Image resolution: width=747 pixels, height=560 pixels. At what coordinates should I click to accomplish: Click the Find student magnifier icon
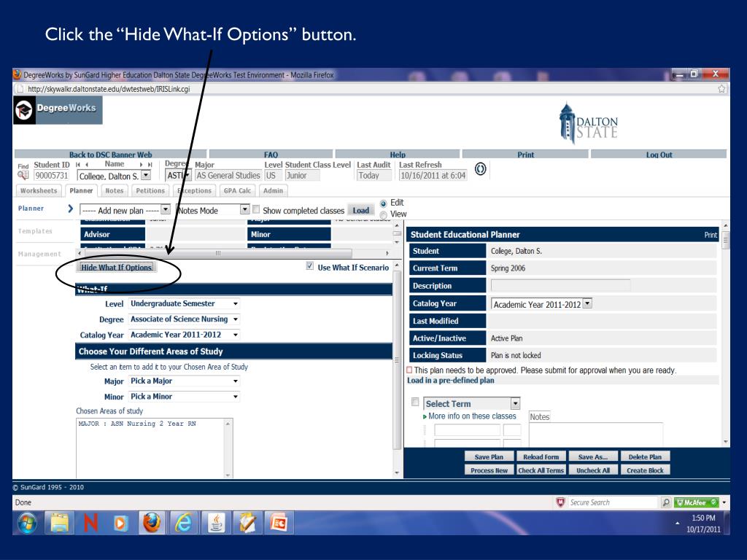pos(23,175)
